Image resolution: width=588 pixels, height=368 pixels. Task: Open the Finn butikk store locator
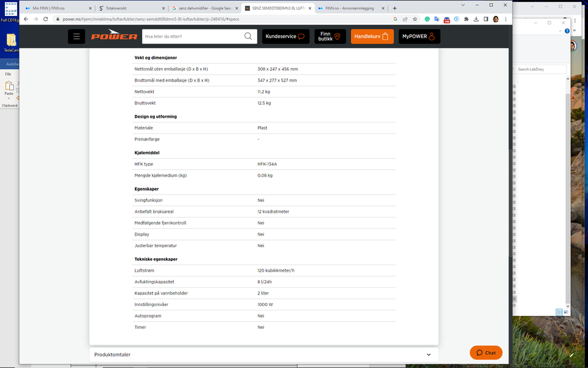pos(330,36)
